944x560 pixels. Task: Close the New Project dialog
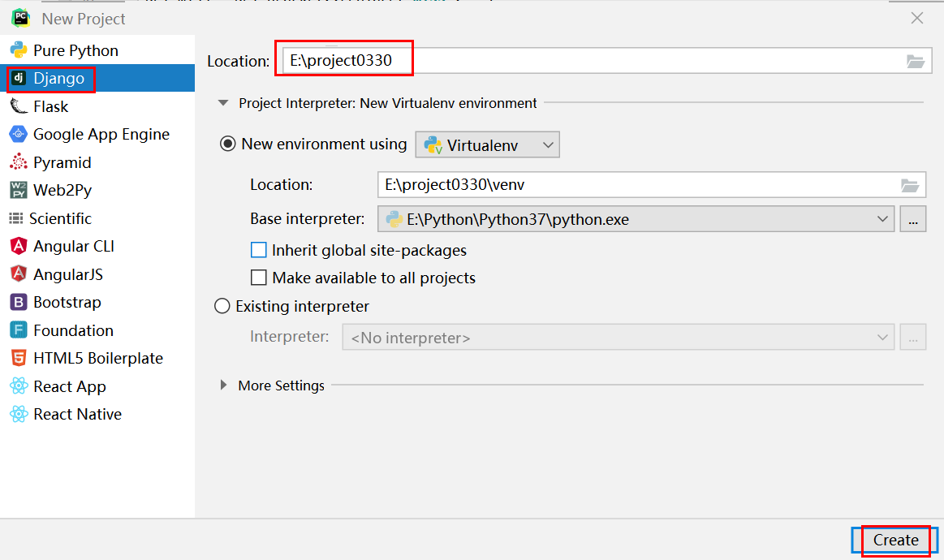[x=917, y=18]
